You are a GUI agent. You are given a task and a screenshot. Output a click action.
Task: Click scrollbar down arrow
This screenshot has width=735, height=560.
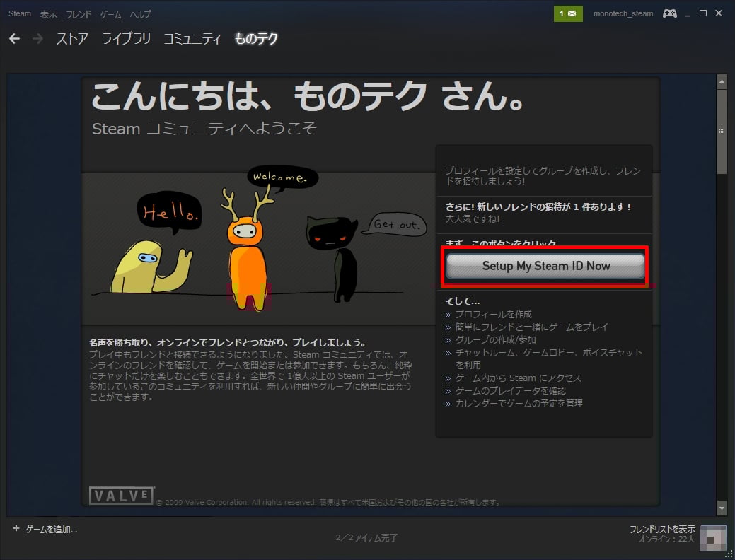click(x=722, y=508)
